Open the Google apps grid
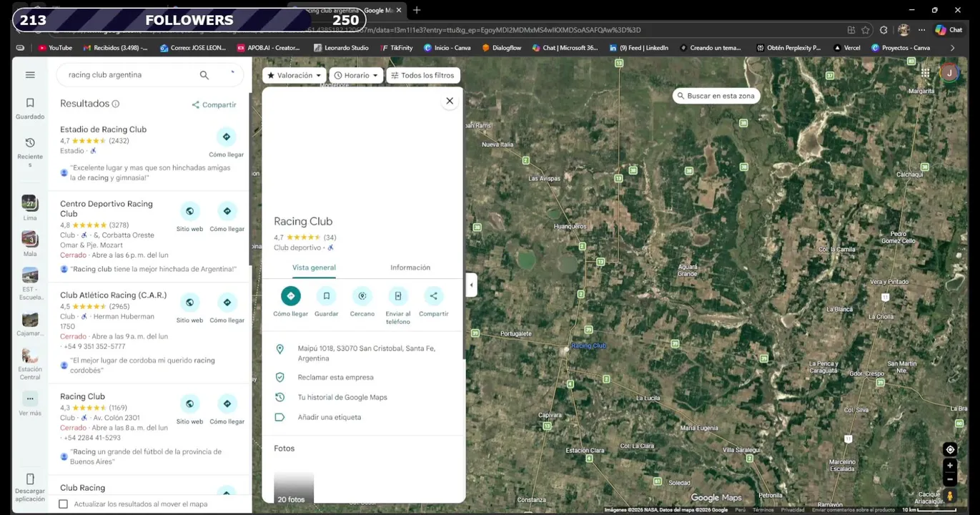980x515 pixels. [926, 73]
